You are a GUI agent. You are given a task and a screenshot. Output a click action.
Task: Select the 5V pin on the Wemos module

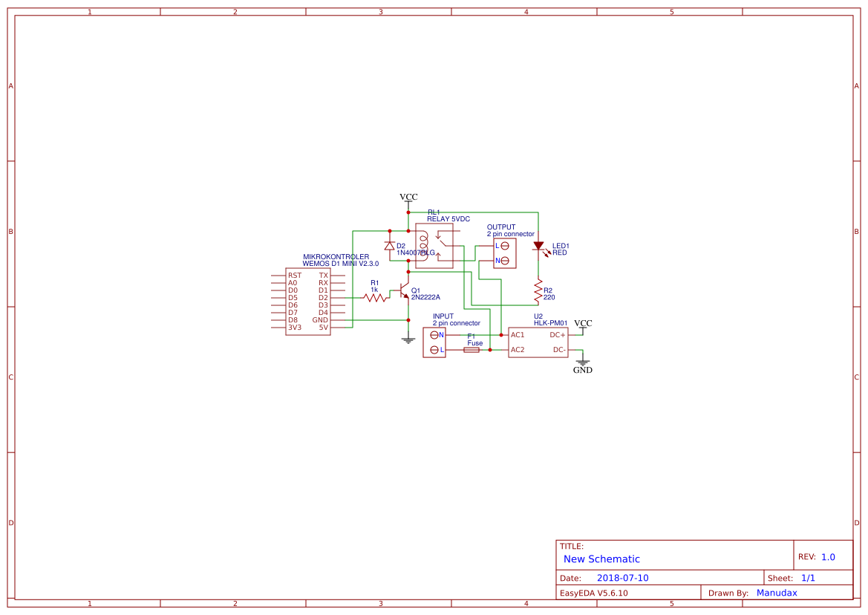click(x=323, y=328)
